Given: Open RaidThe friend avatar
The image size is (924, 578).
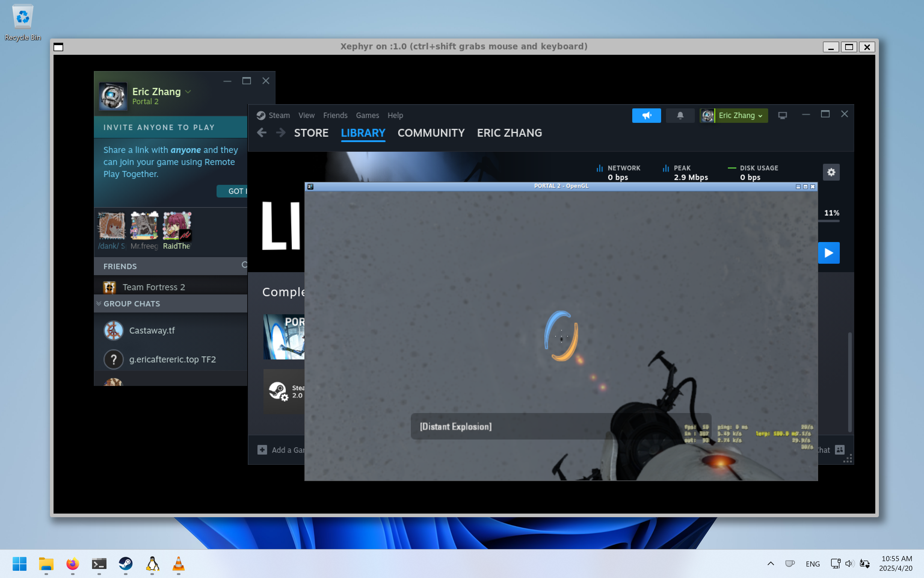Looking at the screenshot, I should click(177, 225).
